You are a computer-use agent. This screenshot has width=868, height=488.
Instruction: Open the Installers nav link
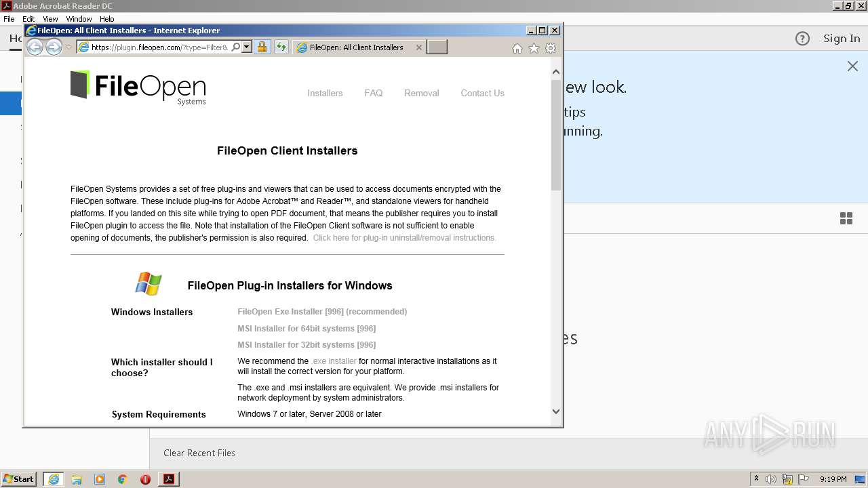coord(325,94)
